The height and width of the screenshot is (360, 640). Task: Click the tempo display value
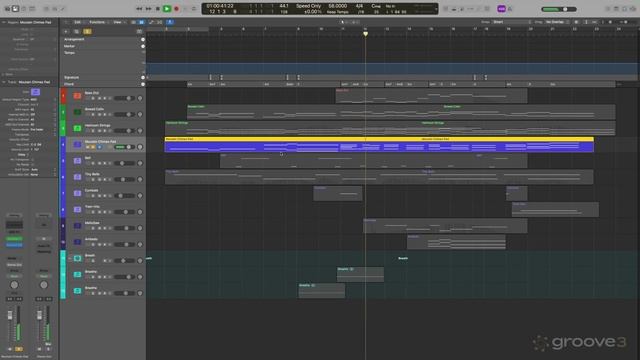click(x=338, y=6)
